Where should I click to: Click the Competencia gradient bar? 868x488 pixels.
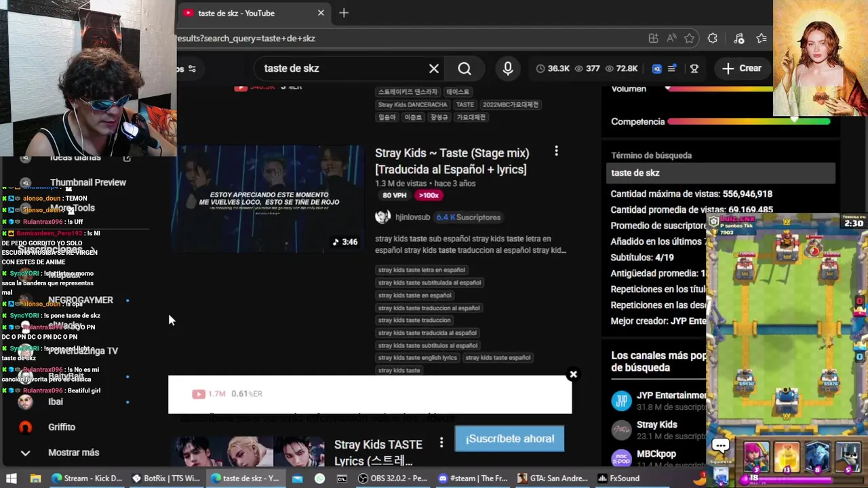click(749, 121)
